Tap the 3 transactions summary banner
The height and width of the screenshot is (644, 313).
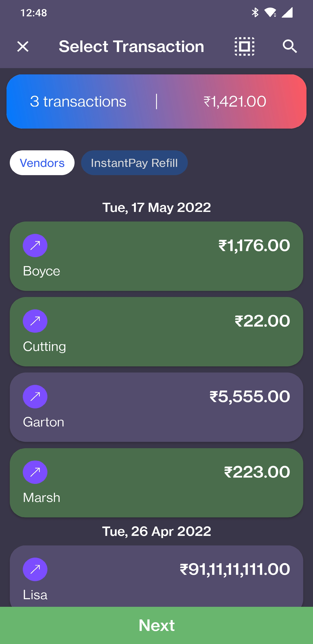(78, 102)
